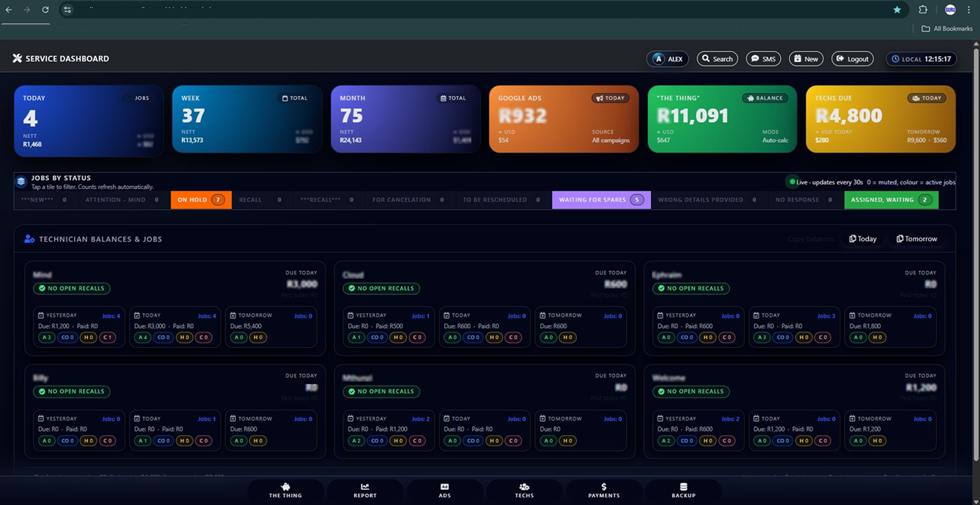Image resolution: width=980 pixels, height=505 pixels.
Task: Click the red C 1 pill in Mind's Yesterday box
Action: 107,338
